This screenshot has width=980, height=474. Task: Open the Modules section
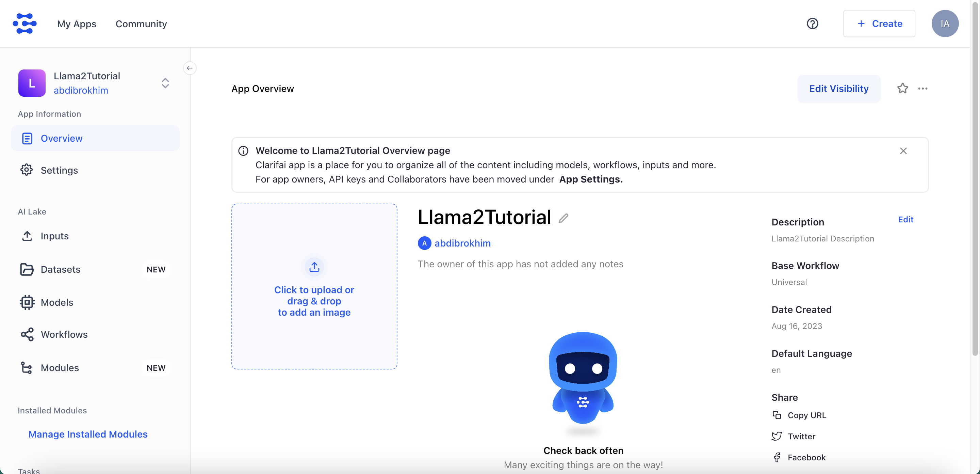(60, 368)
